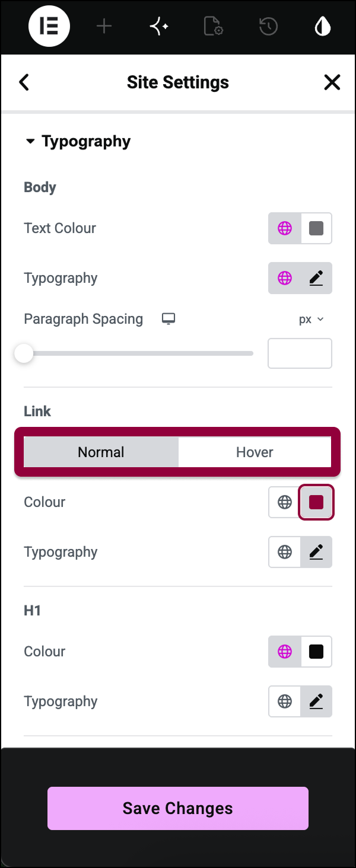Toggle global font globe for Link Typography
Screen dimensions: 356x868
[x=285, y=552]
